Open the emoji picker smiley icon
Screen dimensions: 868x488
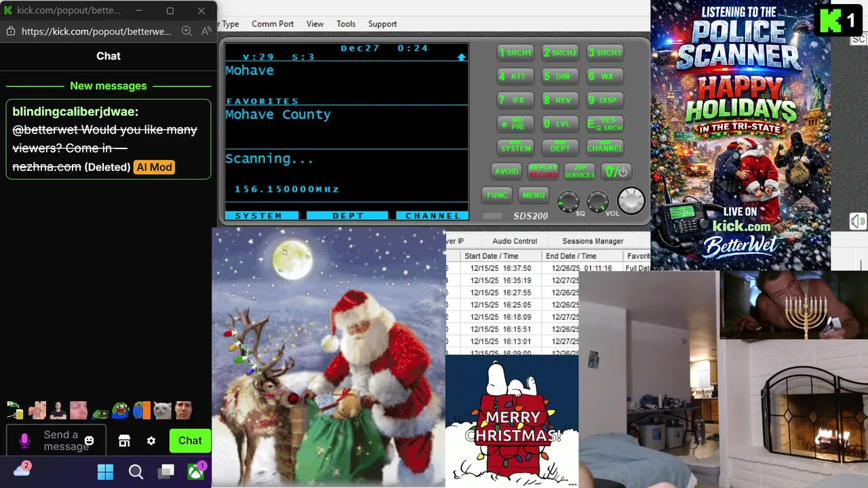[x=89, y=441]
